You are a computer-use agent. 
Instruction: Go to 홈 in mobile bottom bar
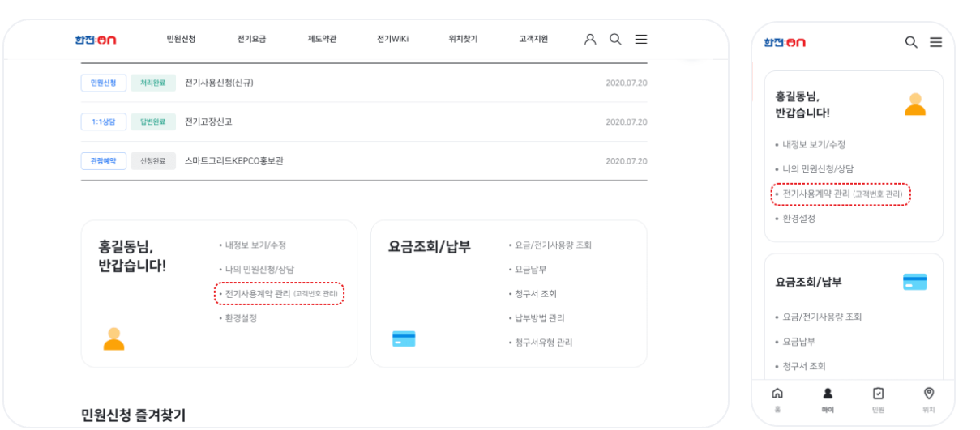point(777,400)
